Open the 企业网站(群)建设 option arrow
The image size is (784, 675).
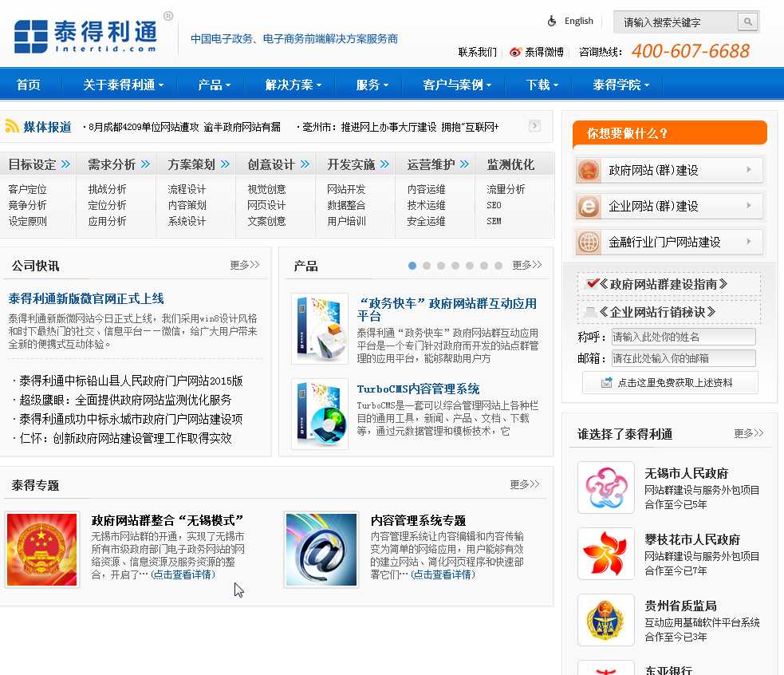click(748, 206)
